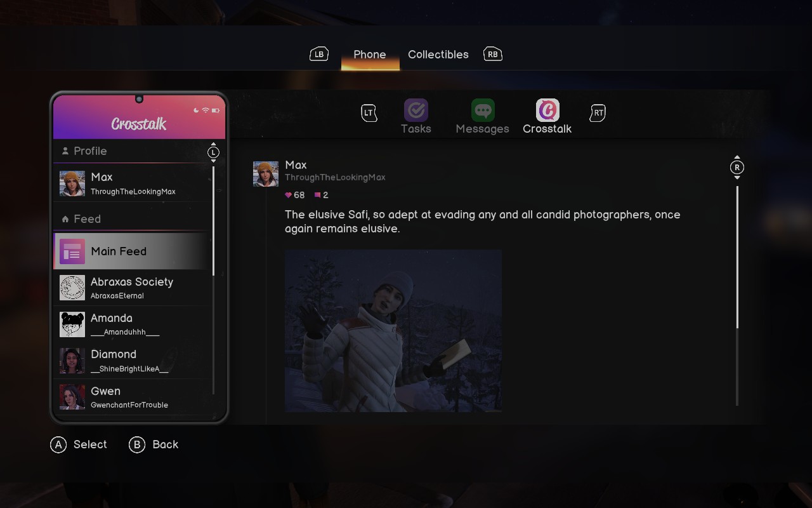
Task: Click the ThroughTheLookingMax post handle
Action: coord(335,178)
